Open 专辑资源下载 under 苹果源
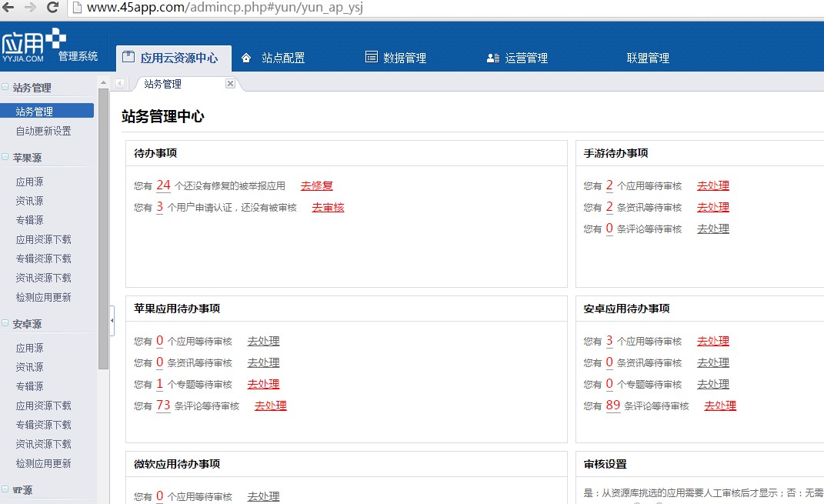Image resolution: width=824 pixels, height=504 pixels. 43,259
